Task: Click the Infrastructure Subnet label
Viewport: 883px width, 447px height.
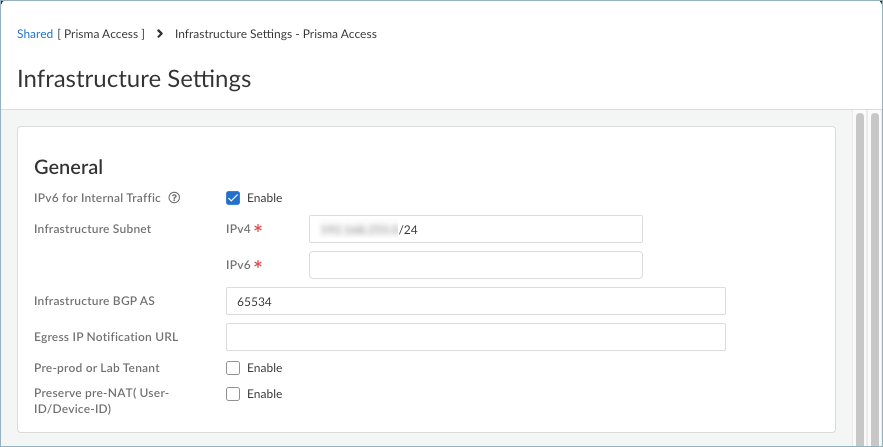Action: click(93, 229)
